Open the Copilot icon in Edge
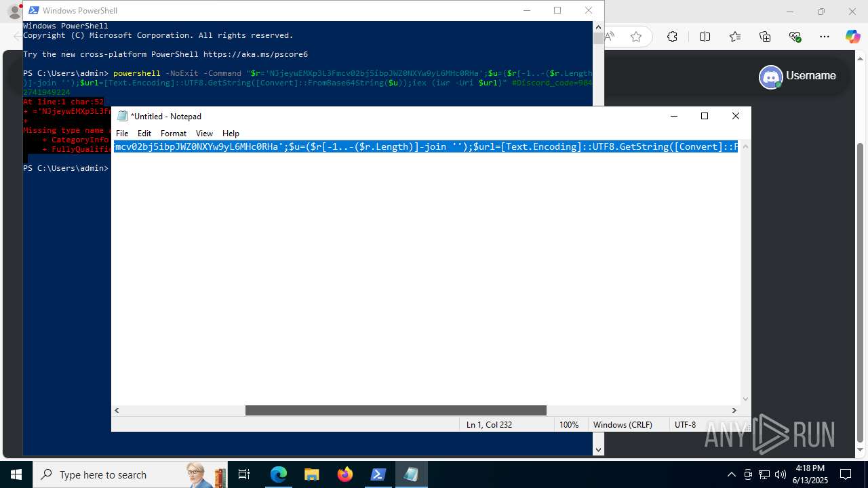868x488 pixels. pos(852,37)
